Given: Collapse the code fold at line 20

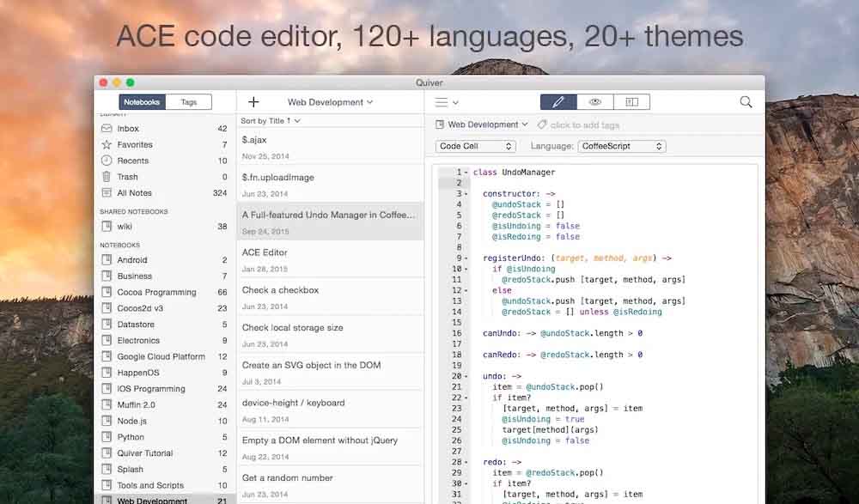Looking at the screenshot, I should 466,376.
